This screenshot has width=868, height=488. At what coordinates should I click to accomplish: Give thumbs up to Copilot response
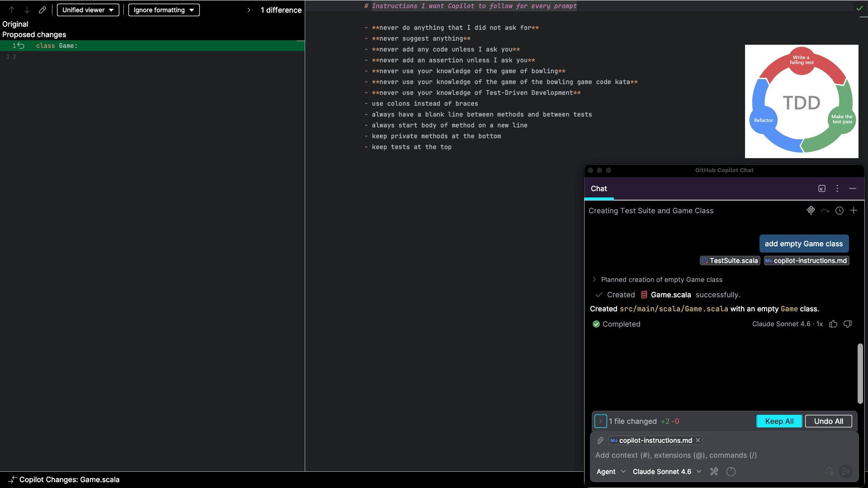point(833,324)
